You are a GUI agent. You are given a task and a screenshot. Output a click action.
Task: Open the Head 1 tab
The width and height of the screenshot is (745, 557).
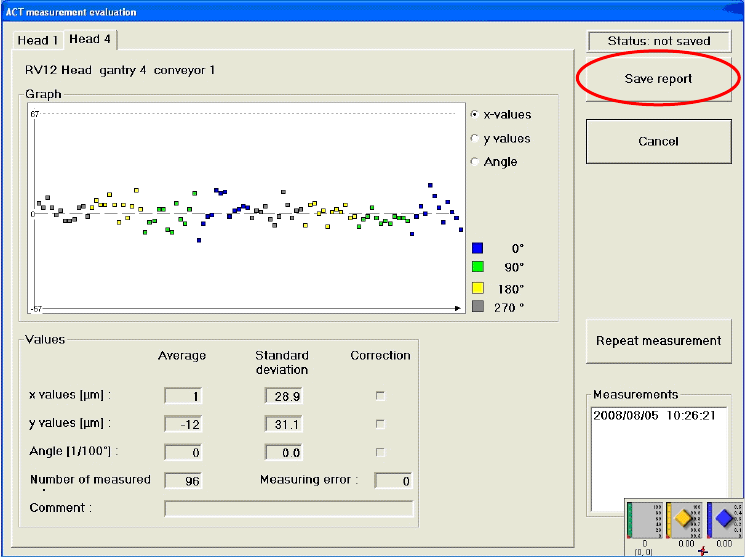click(38, 40)
